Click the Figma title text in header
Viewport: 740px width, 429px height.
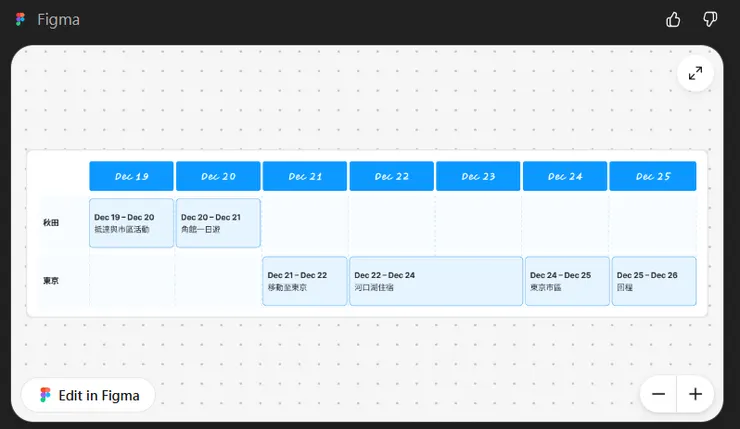click(x=59, y=20)
